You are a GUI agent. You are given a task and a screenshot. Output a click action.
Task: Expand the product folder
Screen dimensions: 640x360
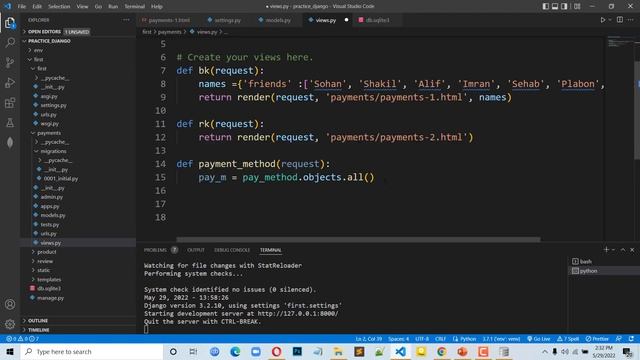click(x=78, y=252)
